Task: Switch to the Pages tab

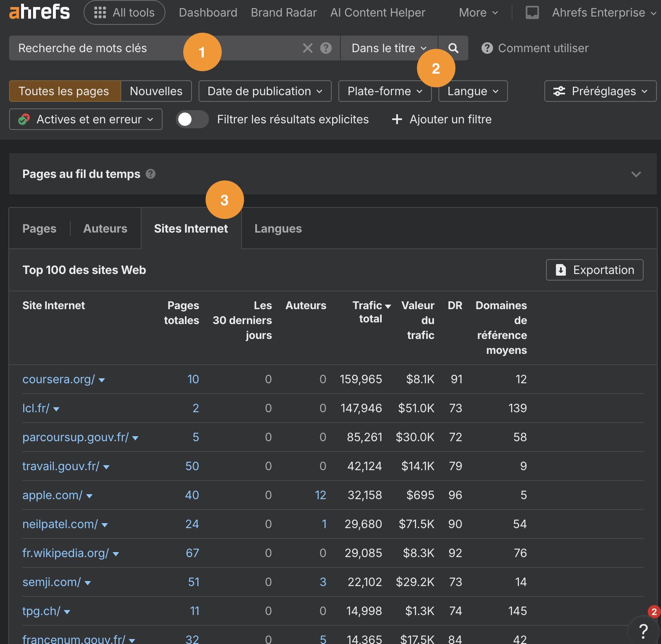Action: (x=39, y=228)
